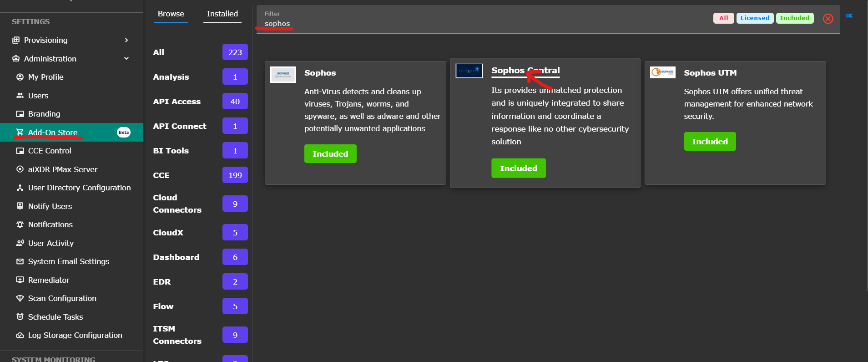Toggle the Included filter chip
This screenshot has height=362, width=868.
[795, 18]
